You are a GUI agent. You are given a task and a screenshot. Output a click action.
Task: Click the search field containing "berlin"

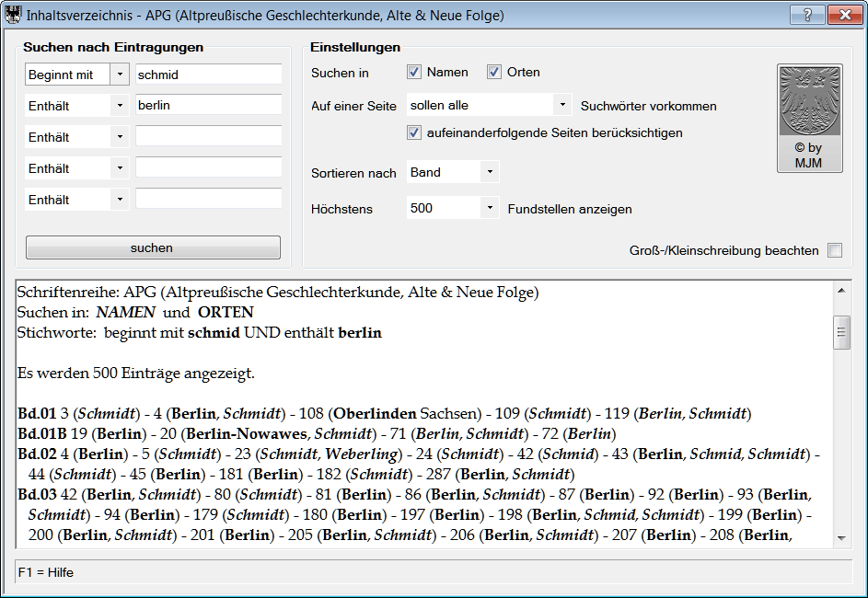pyautogui.click(x=207, y=105)
